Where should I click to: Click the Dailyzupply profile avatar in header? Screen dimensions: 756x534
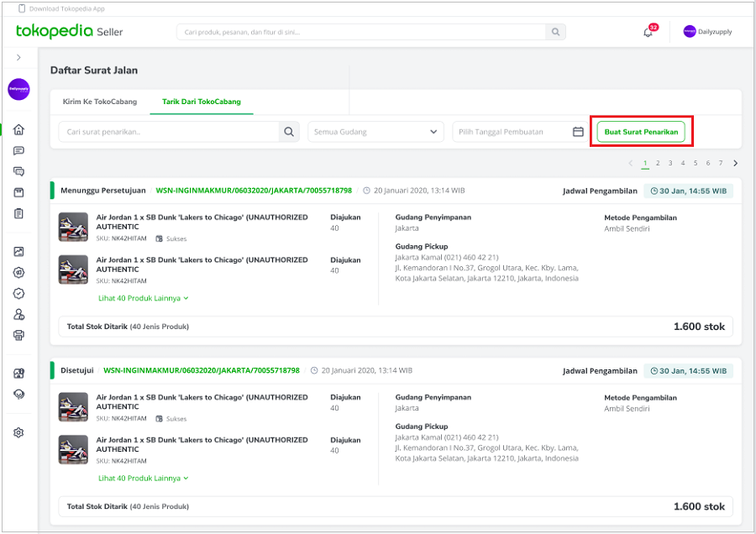click(690, 32)
